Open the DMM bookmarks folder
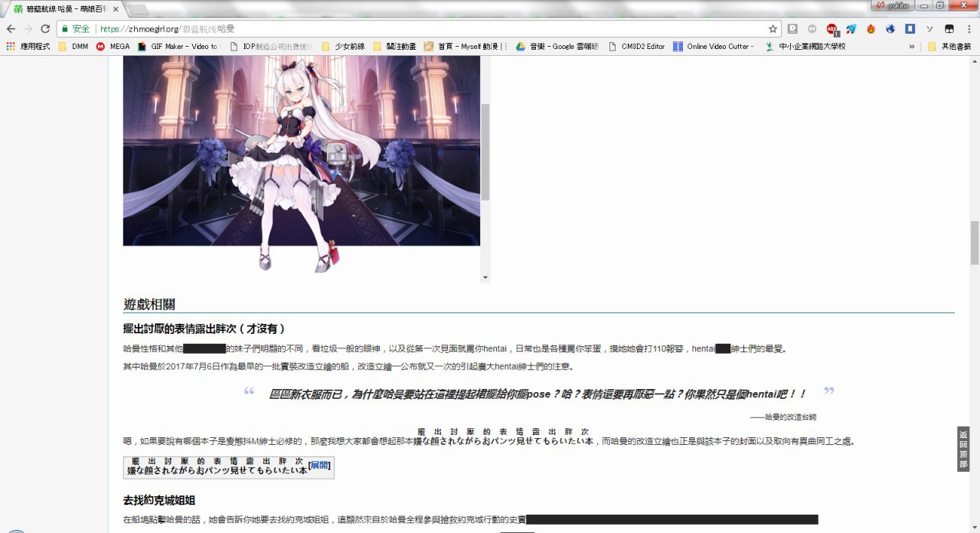 [73, 47]
